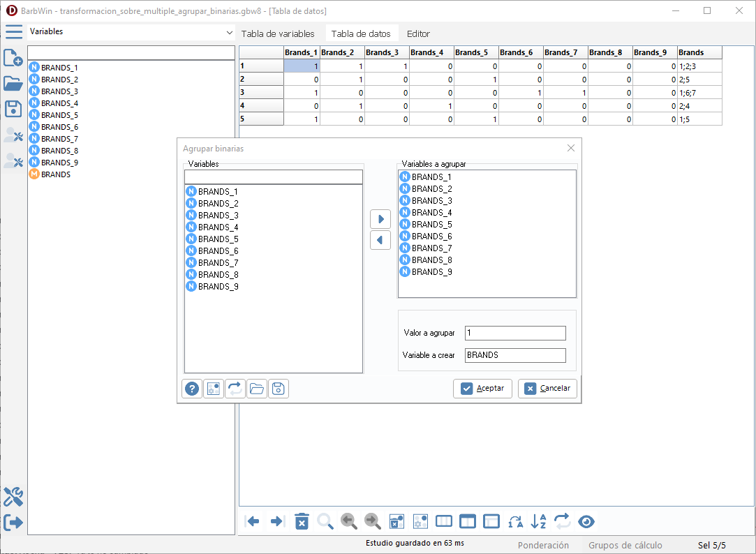
Task: Toggle the eye visibility icon in bottom toolbar
Action: pos(586,521)
